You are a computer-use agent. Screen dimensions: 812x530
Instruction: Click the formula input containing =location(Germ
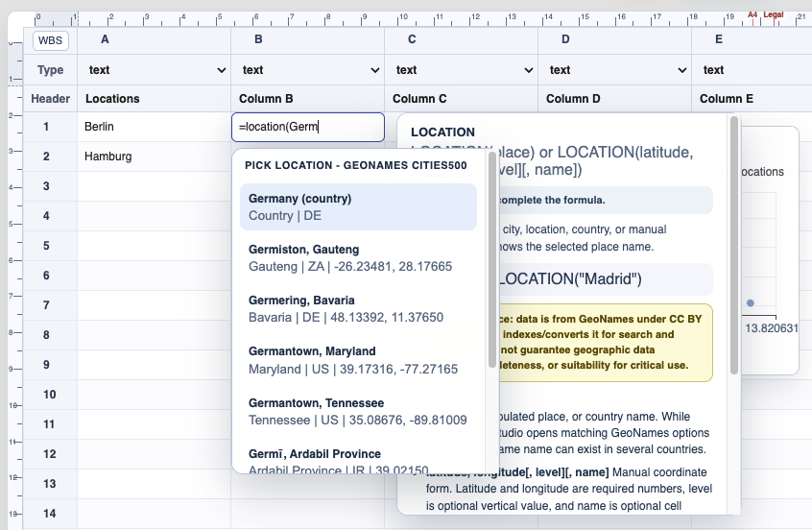tap(308, 127)
